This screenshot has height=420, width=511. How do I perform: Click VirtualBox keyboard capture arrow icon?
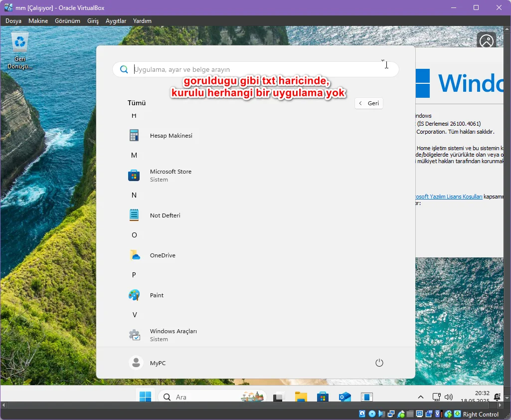(x=458, y=414)
